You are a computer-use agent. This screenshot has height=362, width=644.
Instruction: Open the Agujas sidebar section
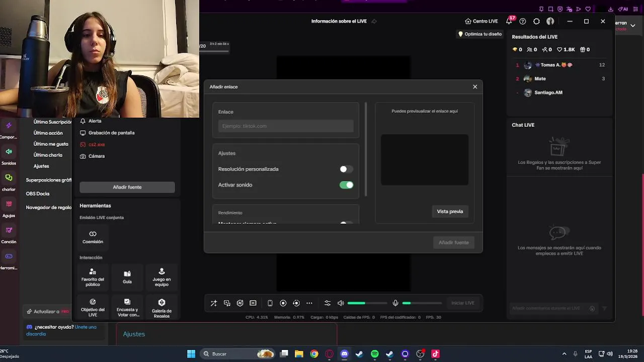9,208
